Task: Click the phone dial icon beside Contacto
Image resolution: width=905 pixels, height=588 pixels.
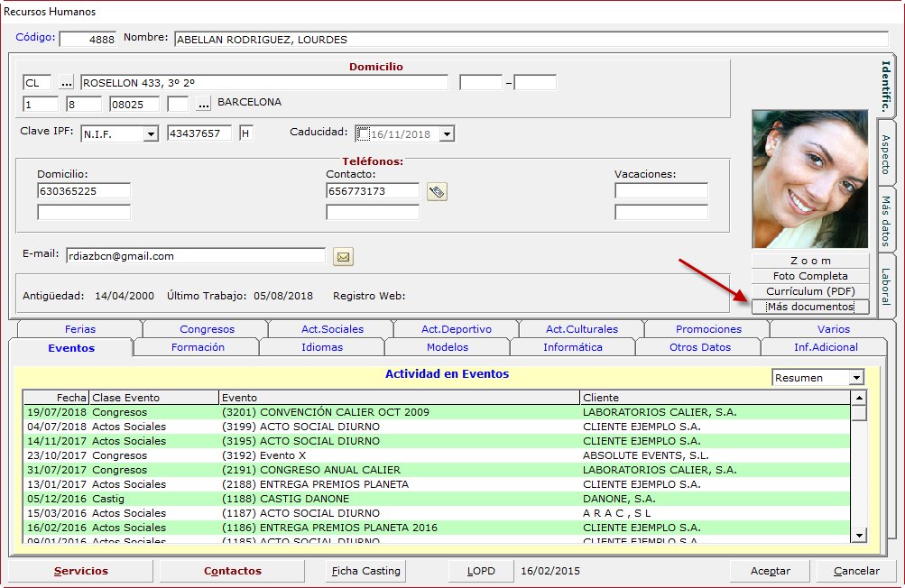Action: (x=437, y=191)
